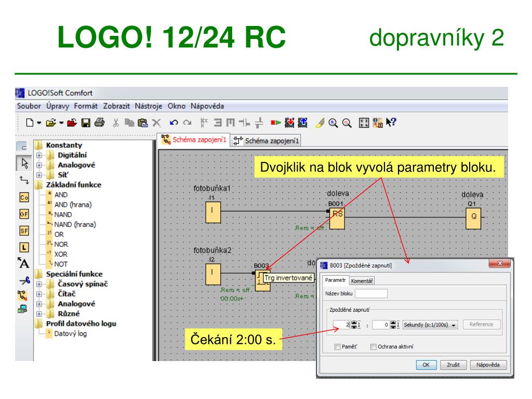The image size is (532, 399).
Task: Open the Soubor menu
Action: pos(29,106)
